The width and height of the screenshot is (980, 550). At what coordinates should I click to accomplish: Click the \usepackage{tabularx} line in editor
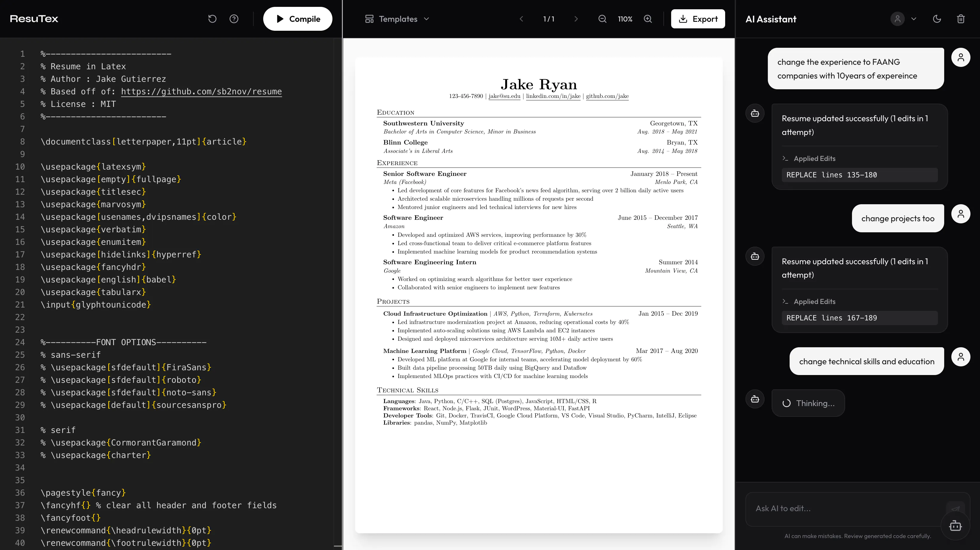pyautogui.click(x=93, y=292)
